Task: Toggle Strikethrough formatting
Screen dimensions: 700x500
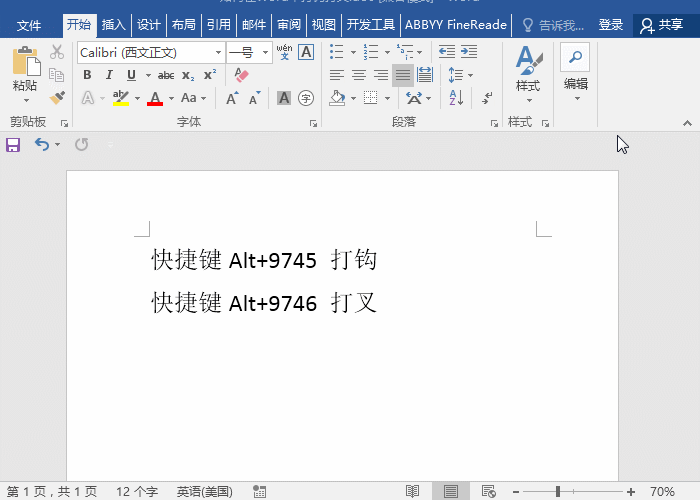Action: click(x=166, y=76)
